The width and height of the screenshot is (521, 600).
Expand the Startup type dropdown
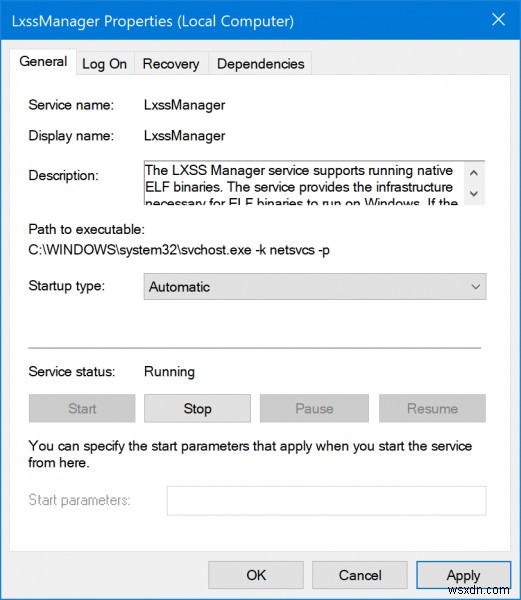[x=315, y=287]
